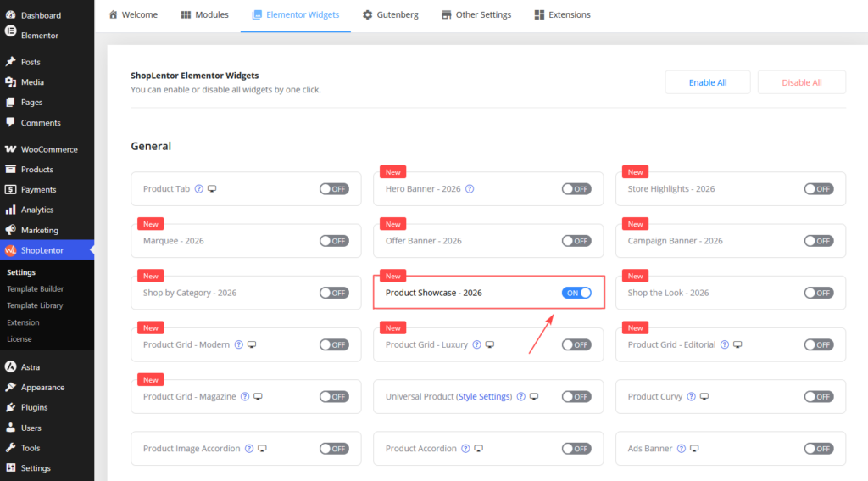
Task: Click preview monitor icon beside Product Tab
Action: pyautogui.click(x=212, y=189)
